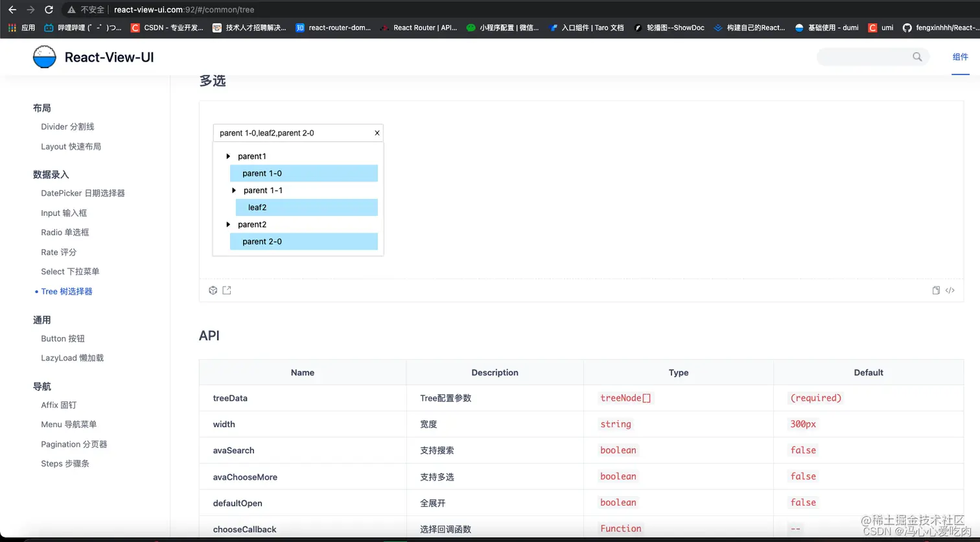Click the tree select input field

point(298,133)
